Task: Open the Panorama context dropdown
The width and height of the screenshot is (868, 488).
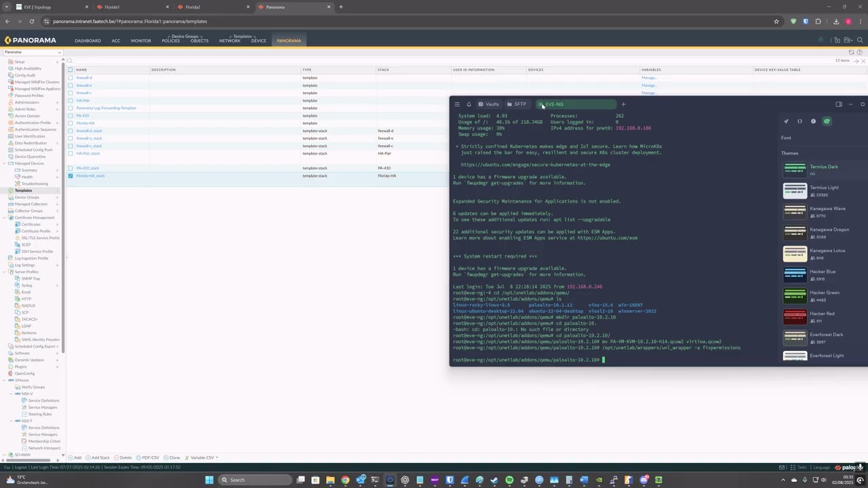Action: point(33,52)
